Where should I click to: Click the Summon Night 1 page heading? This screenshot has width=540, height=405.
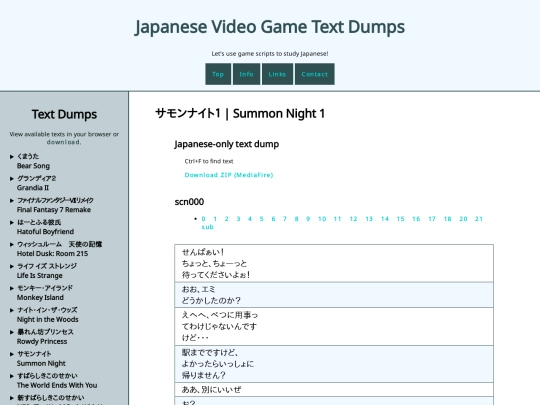(240, 113)
